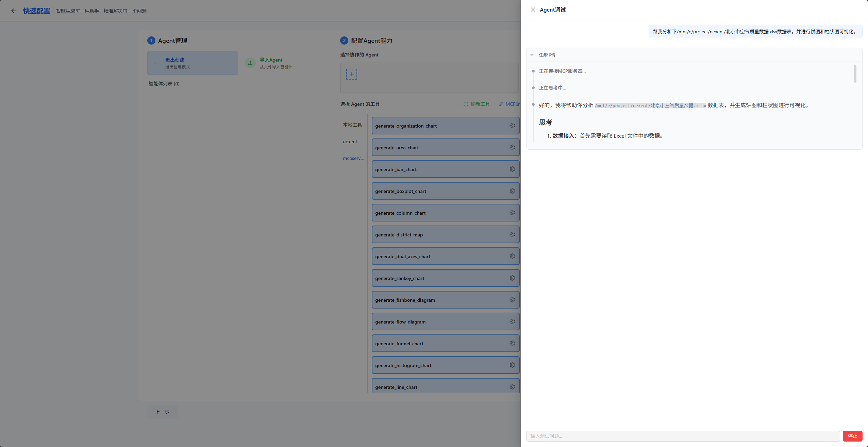Image resolution: width=868 pixels, height=447 pixels.
Task: Click the refresh icon beside 刷新工具
Action: click(x=466, y=104)
